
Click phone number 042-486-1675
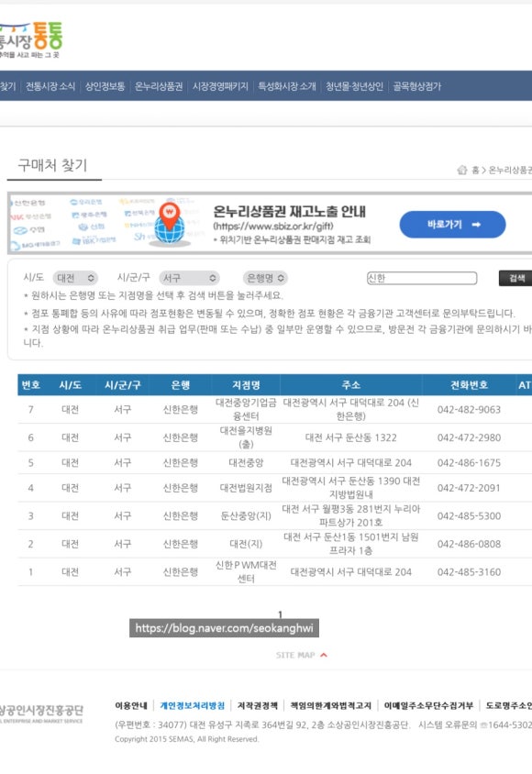pyautogui.click(x=469, y=462)
